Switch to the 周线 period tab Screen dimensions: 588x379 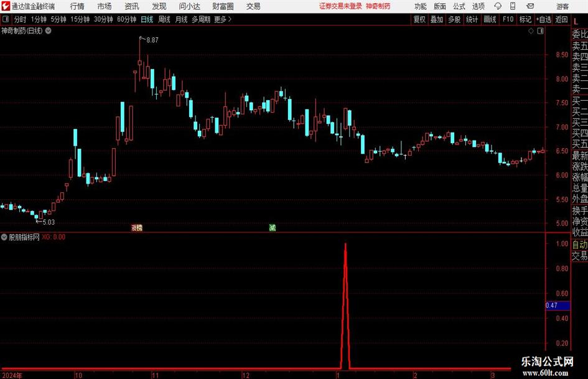(164, 19)
